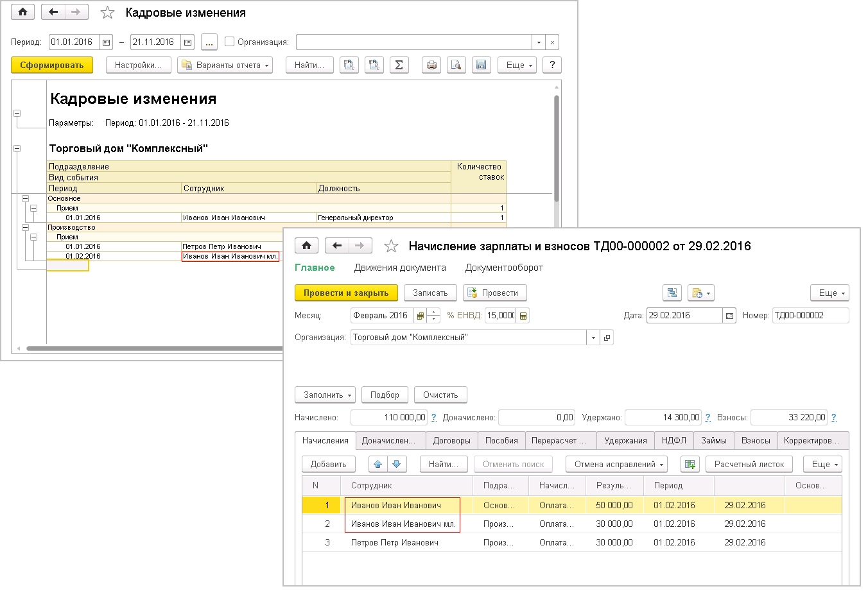Switch to the НДФЛ tab
The width and height of the screenshot is (868, 591).
tap(673, 440)
